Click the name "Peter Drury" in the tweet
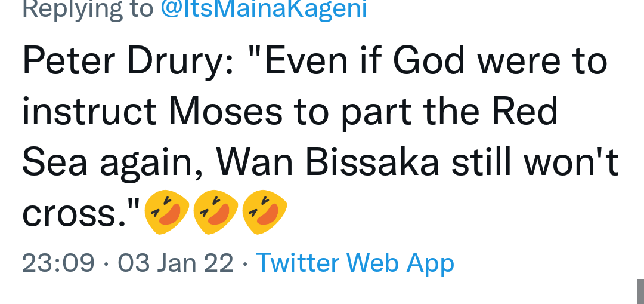 coord(123,62)
